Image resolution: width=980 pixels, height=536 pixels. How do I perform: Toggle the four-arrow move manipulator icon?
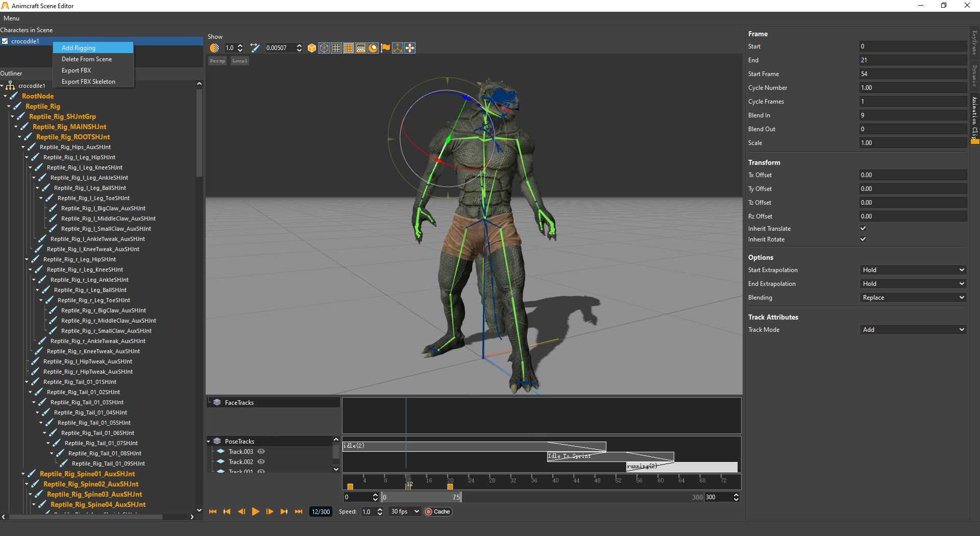tap(410, 48)
